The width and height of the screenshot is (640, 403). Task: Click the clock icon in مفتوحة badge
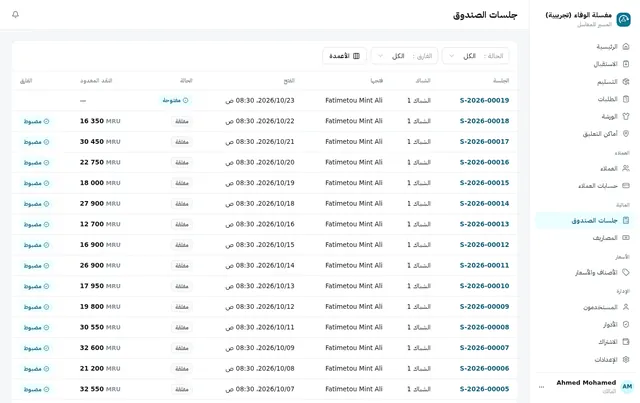click(186, 100)
